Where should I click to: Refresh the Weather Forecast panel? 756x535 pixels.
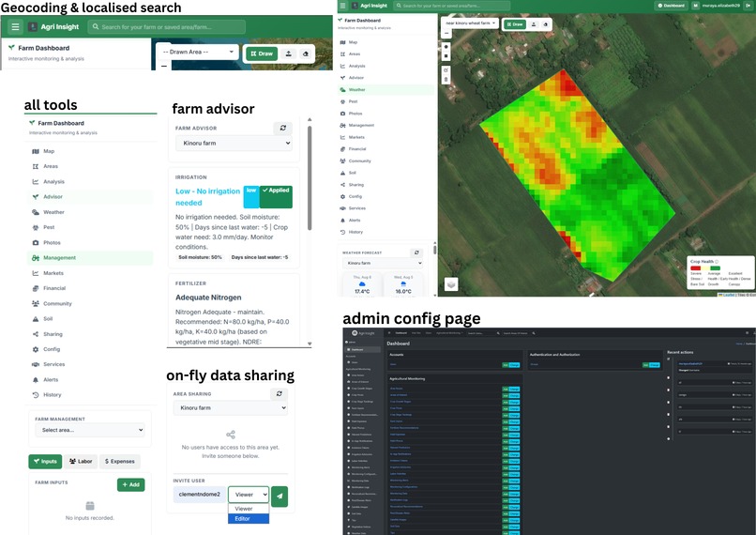(416, 252)
